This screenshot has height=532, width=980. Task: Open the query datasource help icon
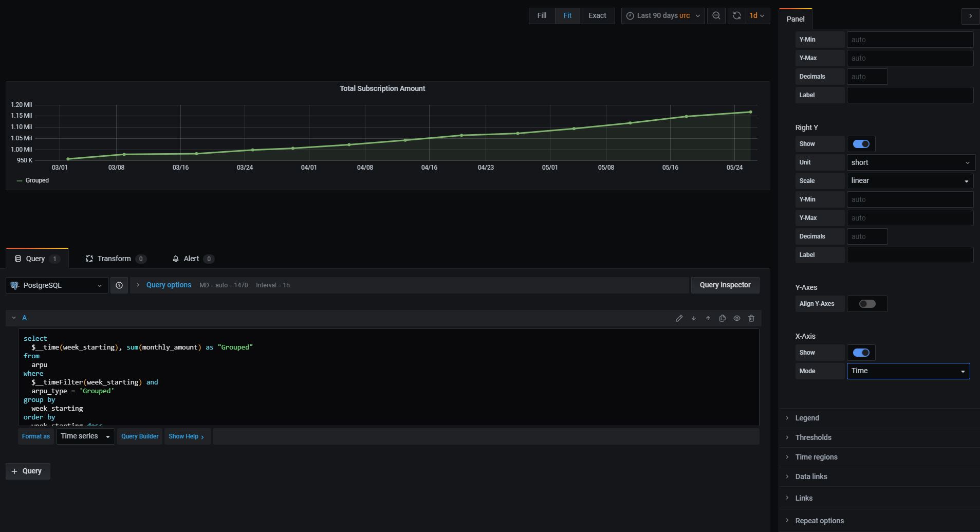pos(119,285)
